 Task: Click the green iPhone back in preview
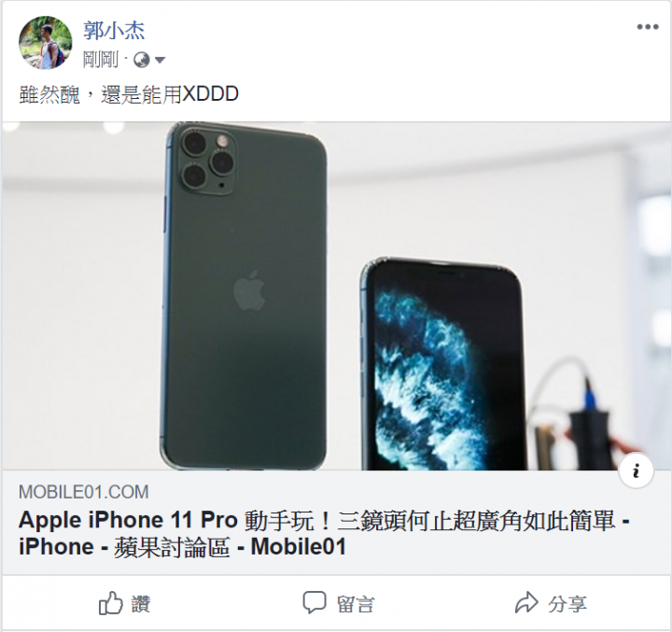(245, 296)
